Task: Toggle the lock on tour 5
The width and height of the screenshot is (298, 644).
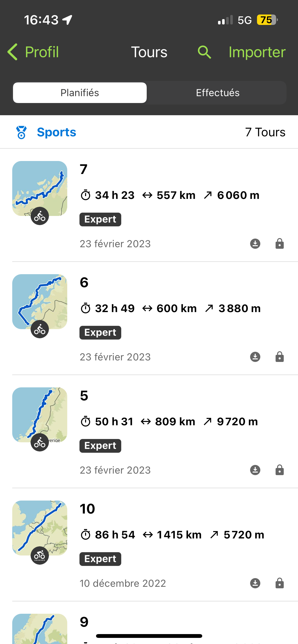Action: pyautogui.click(x=279, y=470)
